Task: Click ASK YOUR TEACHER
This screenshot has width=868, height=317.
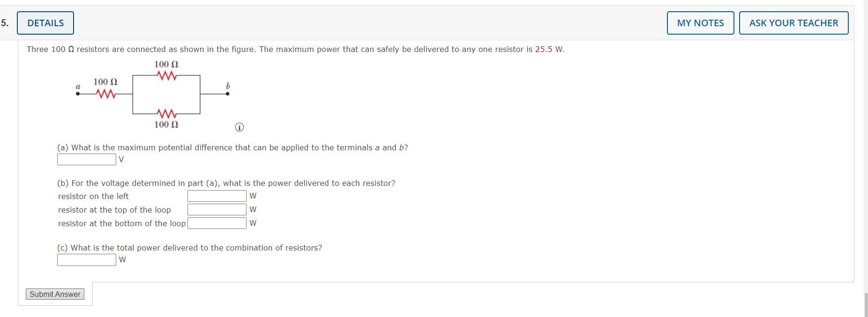Action: coord(793,22)
